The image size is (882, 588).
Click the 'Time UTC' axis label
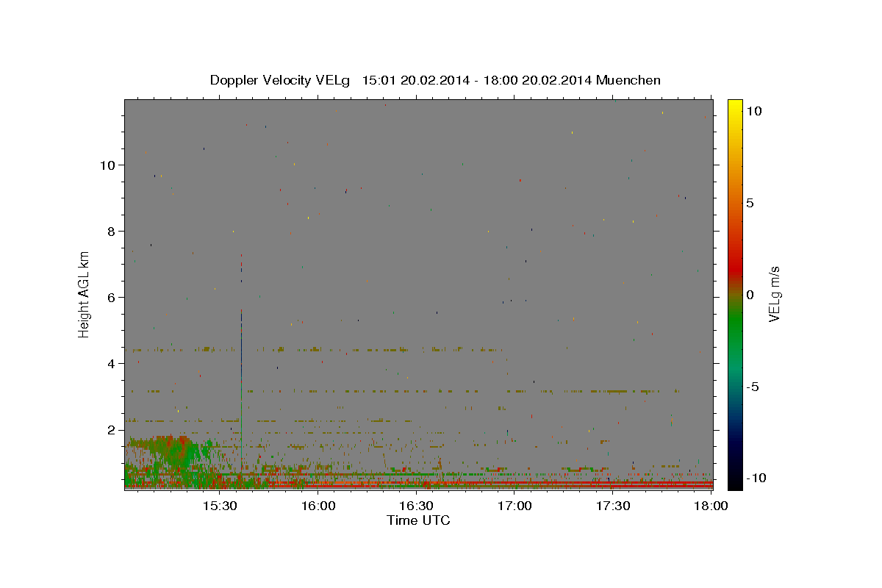point(418,520)
